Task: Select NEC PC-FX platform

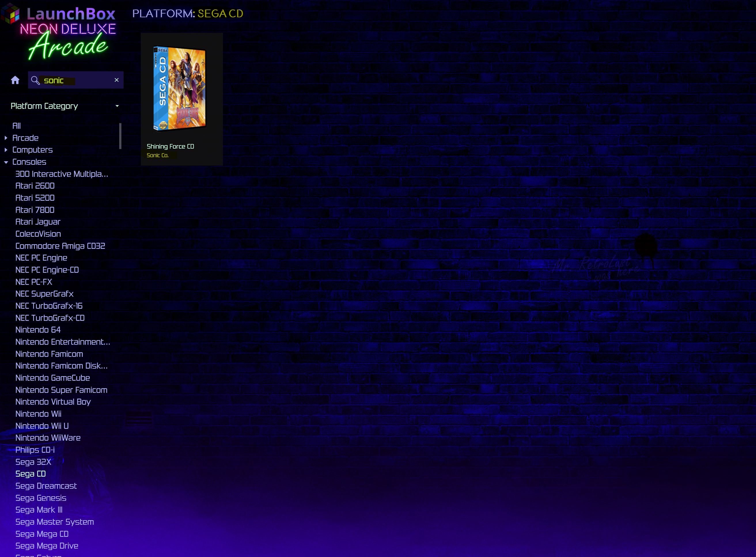Action: pyautogui.click(x=34, y=282)
